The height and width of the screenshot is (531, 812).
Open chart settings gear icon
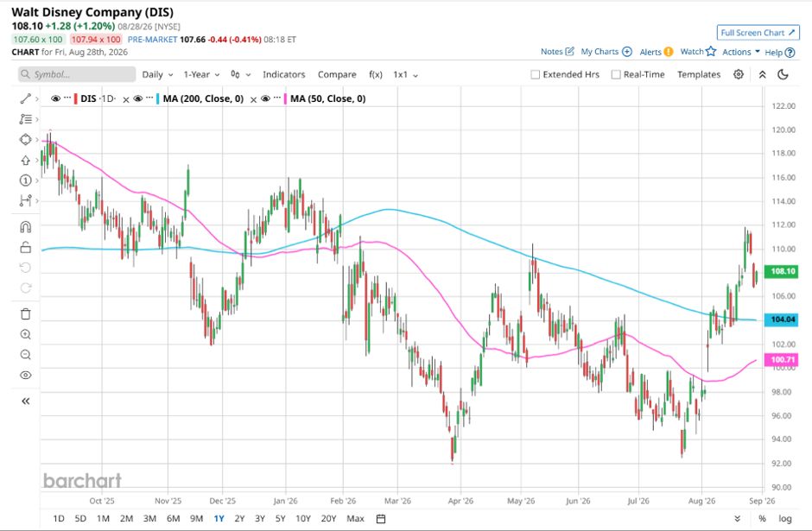(x=739, y=74)
